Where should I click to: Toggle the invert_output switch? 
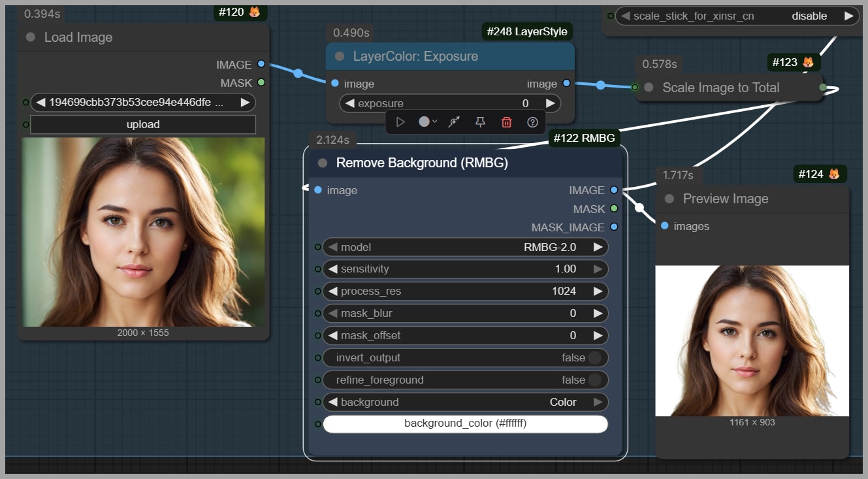tap(594, 357)
